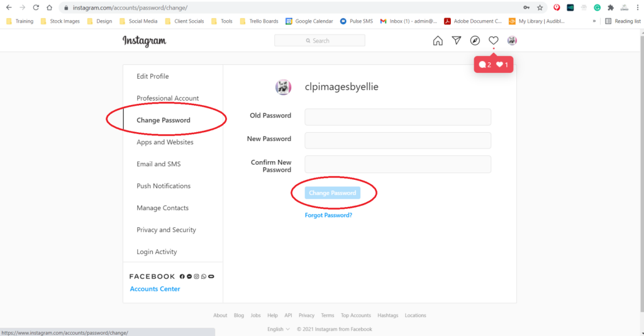644x336 pixels.
Task: Select Professional Account in sidebar
Action: tap(167, 98)
